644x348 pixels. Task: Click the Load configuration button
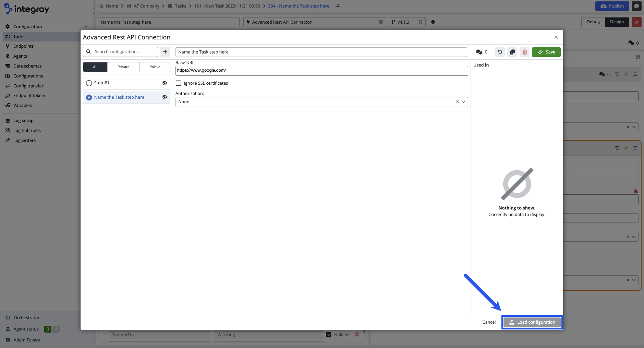pyautogui.click(x=532, y=322)
